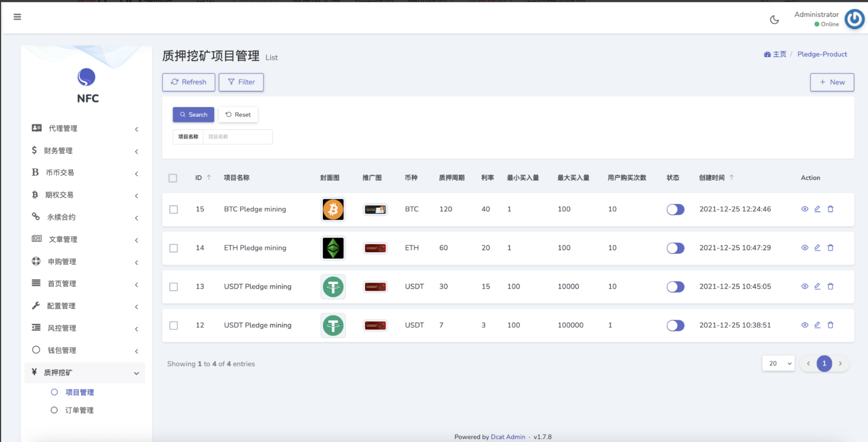Click view eye icon for BTC Pledge mining
Viewport: 868px width, 442px height.
pos(805,209)
